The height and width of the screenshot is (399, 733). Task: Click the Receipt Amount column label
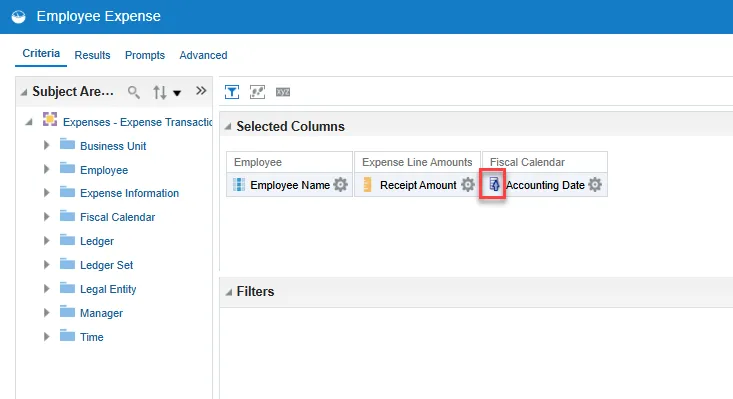click(418, 185)
